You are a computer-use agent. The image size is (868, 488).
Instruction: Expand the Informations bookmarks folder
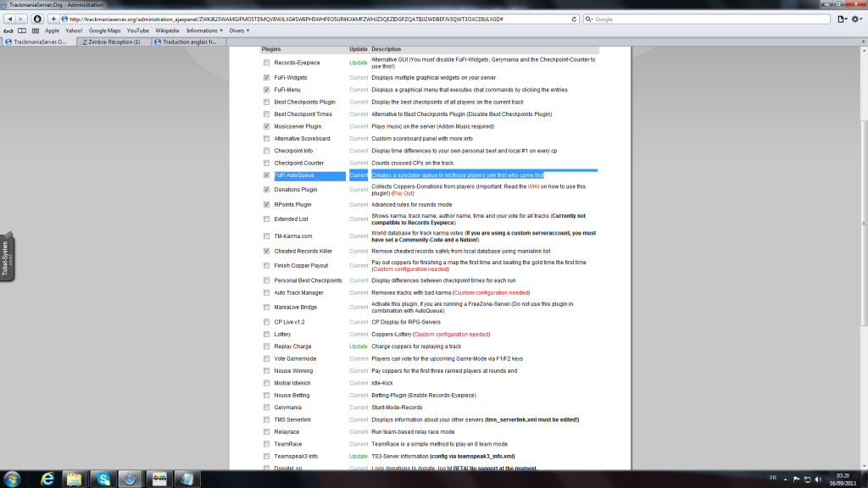click(x=204, y=31)
